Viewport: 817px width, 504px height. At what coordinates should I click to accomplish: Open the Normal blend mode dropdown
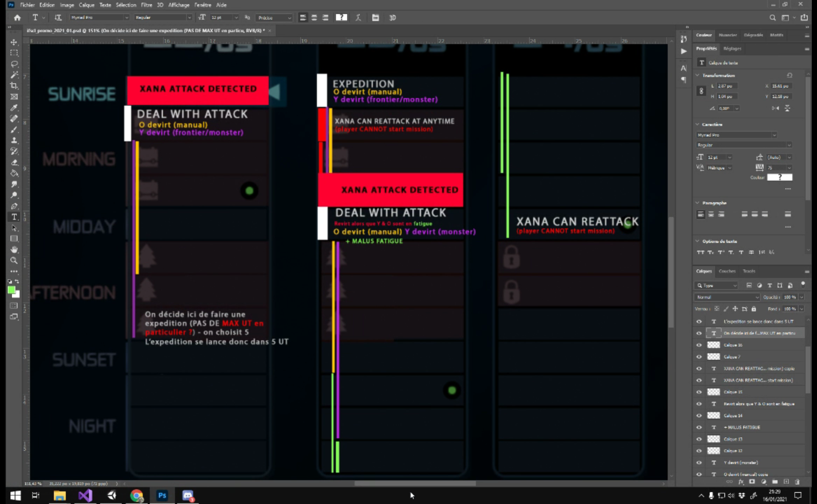(x=726, y=297)
